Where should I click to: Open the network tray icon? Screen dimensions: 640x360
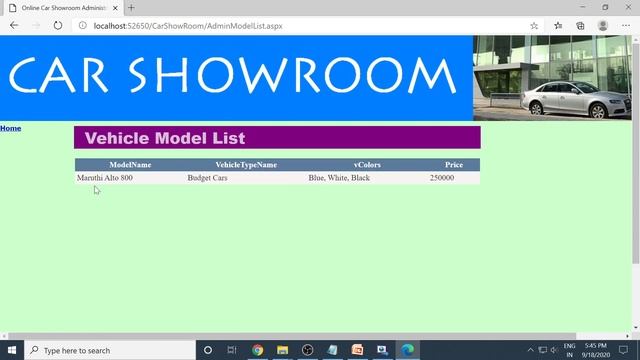(x=542, y=350)
